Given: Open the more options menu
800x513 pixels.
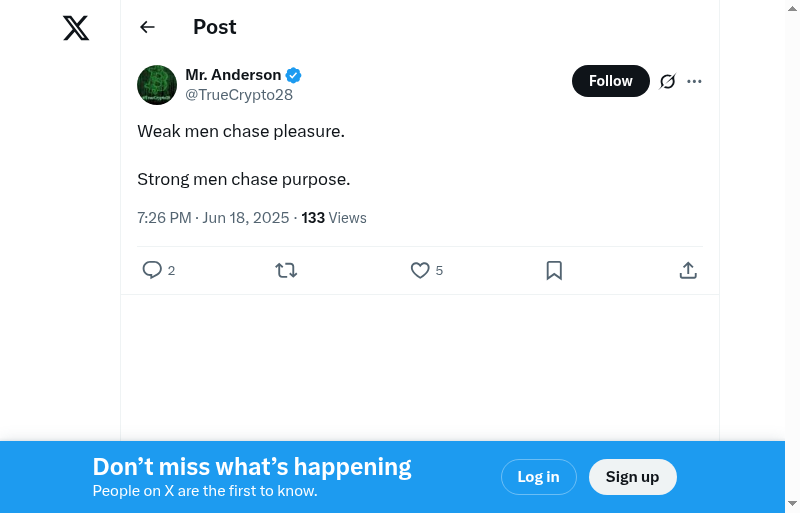Looking at the screenshot, I should (695, 81).
